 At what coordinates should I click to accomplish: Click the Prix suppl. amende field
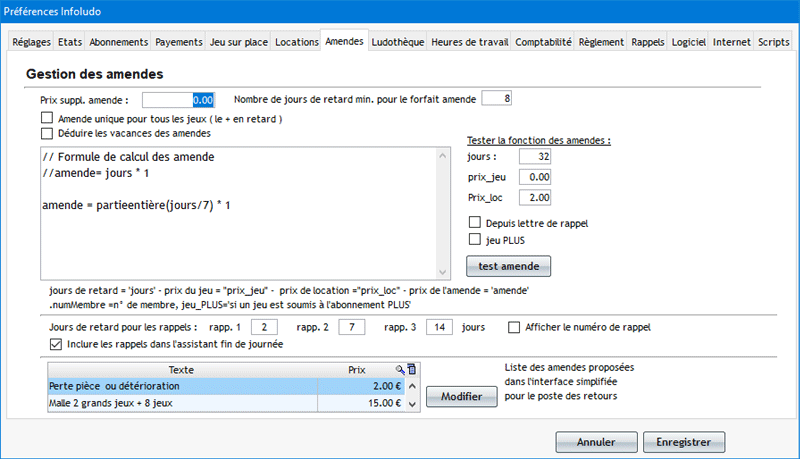(179, 100)
